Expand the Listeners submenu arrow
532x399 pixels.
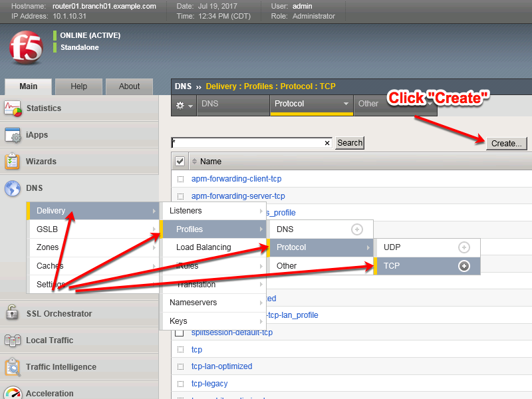coord(261,211)
